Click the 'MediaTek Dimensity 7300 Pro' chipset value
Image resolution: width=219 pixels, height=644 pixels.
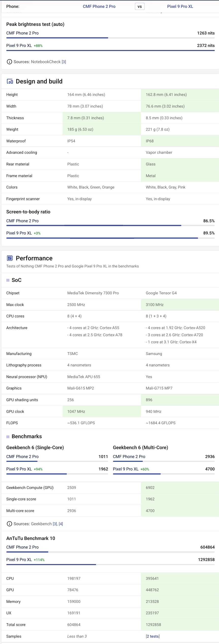pos(93,293)
